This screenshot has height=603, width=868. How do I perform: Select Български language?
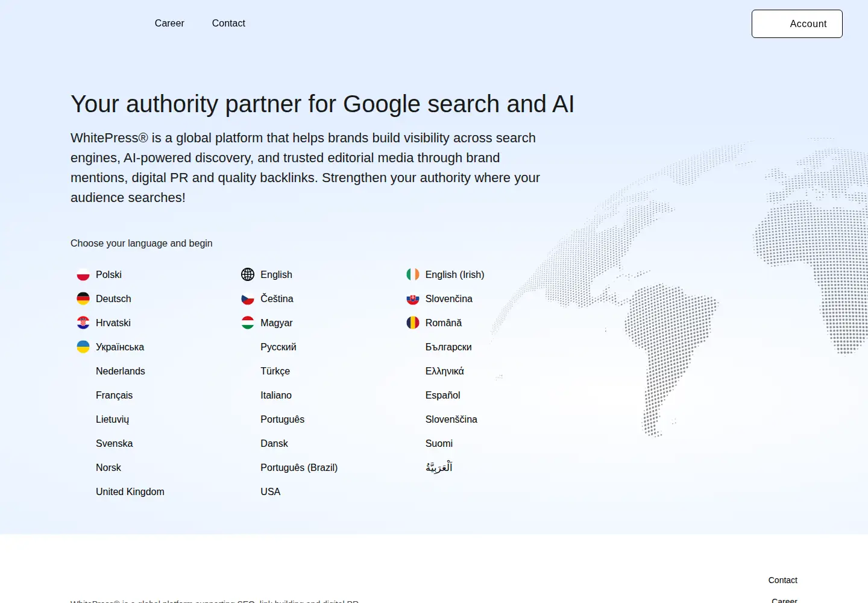[x=448, y=347]
